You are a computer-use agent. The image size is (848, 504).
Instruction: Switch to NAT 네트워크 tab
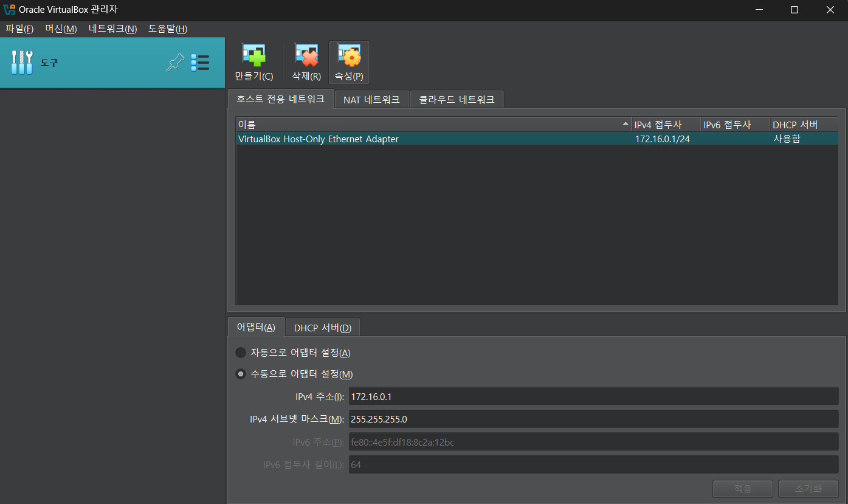[x=371, y=100]
